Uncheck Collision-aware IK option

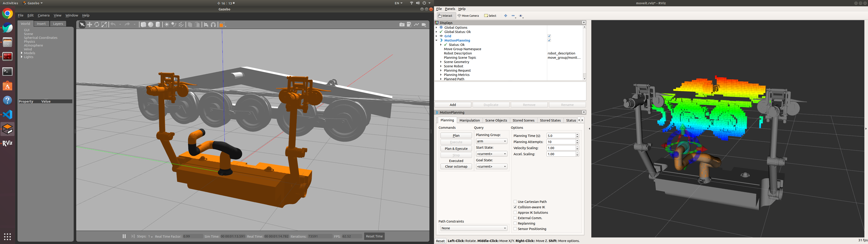pos(515,207)
